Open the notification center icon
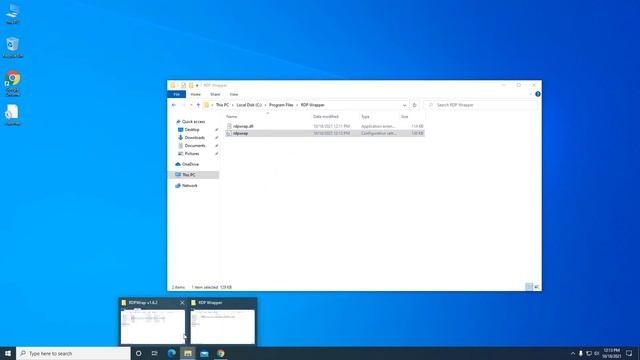The width and height of the screenshot is (640, 360). (x=629, y=353)
